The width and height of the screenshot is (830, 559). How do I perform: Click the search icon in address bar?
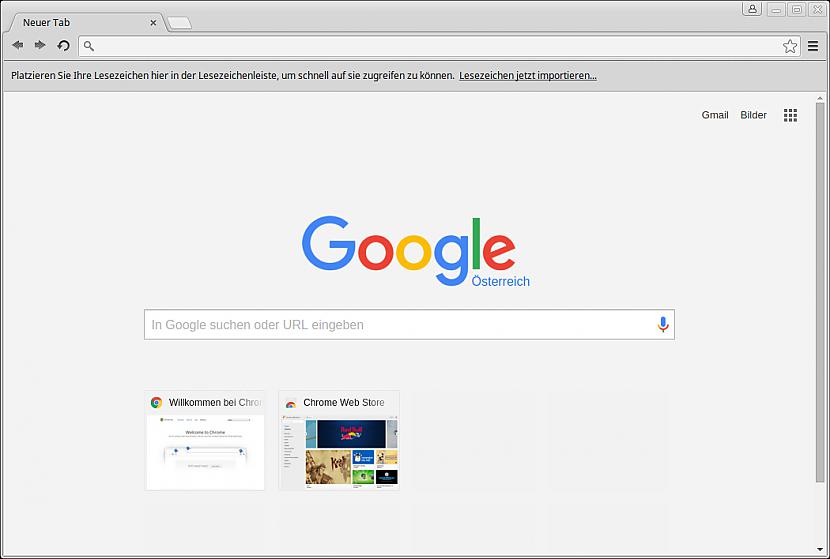tap(89, 46)
